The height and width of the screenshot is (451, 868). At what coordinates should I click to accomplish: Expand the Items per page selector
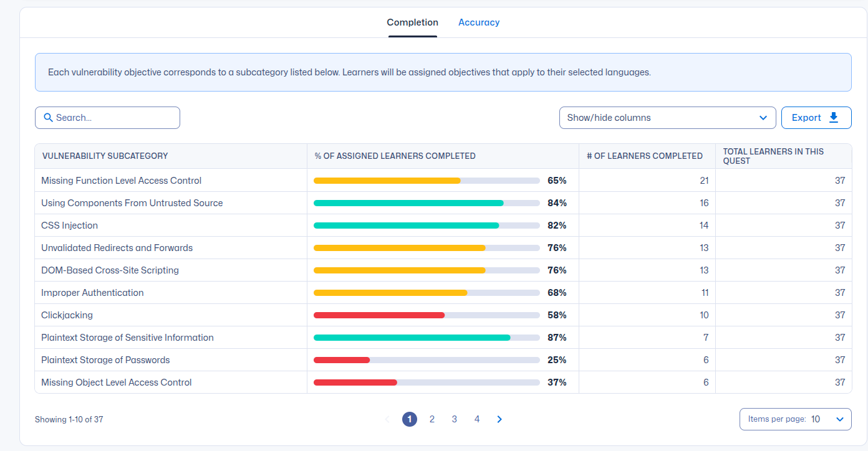pyautogui.click(x=795, y=419)
